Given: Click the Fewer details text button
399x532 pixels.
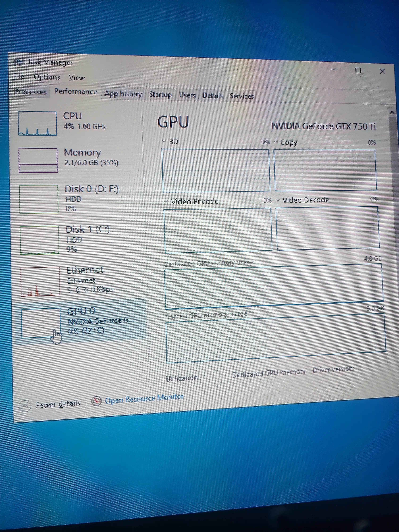Looking at the screenshot, I should pyautogui.click(x=58, y=404).
